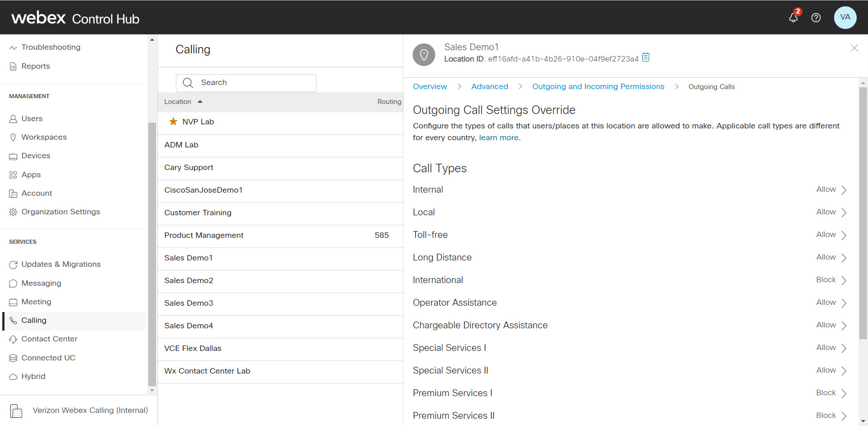Image resolution: width=868 pixels, height=426 pixels.
Task: Open Organization Settings gear item
Action: [x=60, y=212]
